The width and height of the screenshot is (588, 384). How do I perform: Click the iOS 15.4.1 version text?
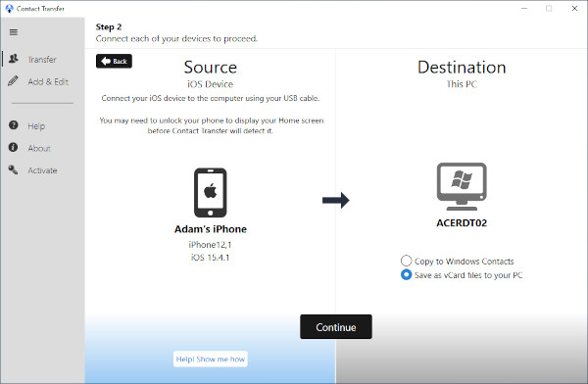pyautogui.click(x=210, y=258)
